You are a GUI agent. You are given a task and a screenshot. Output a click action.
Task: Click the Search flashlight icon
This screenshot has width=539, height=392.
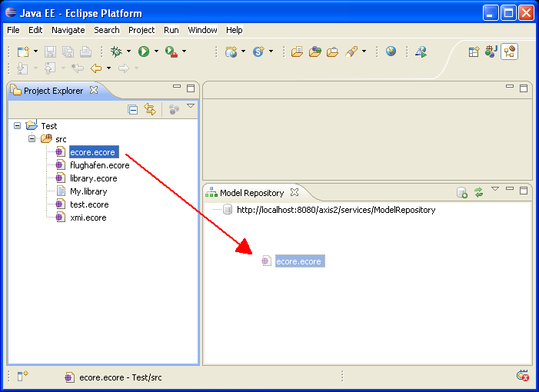(351, 51)
